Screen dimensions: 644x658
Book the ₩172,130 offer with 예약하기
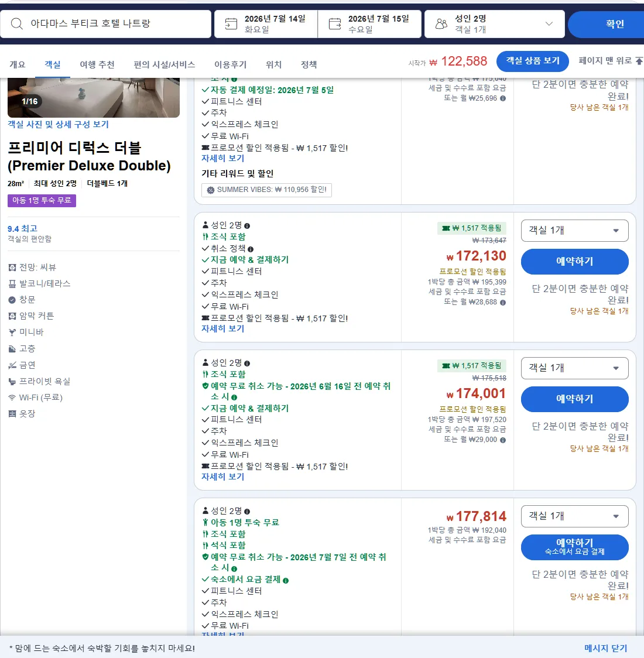[x=574, y=262]
